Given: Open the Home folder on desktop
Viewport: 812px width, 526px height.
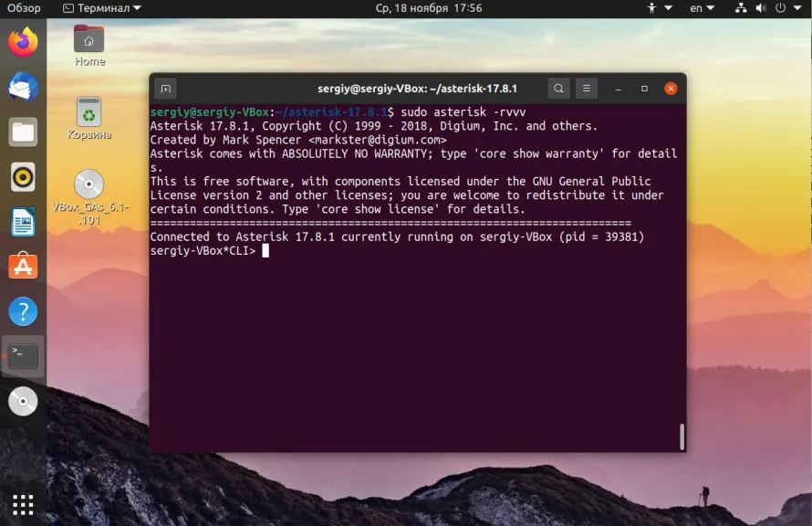Looking at the screenshot, I should coord(89,47).
